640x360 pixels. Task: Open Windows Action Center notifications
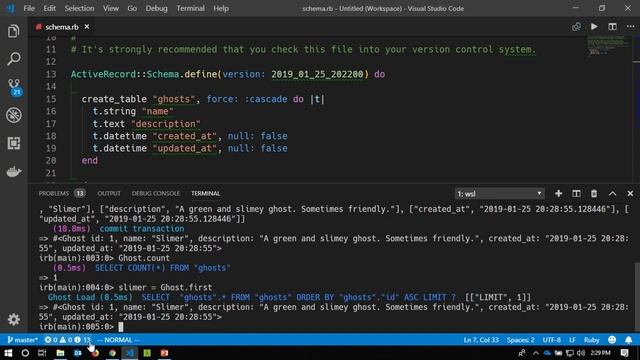click(625, 353)
